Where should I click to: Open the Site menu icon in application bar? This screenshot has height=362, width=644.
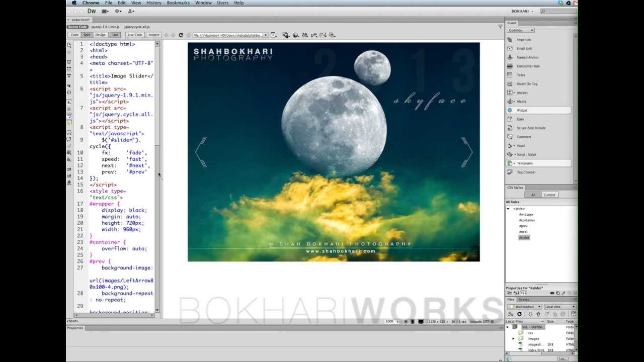[131, 11]
